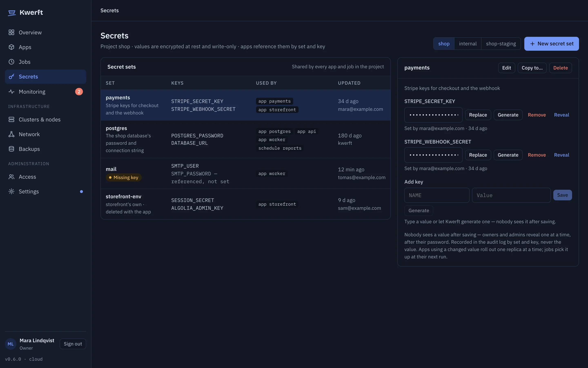Focus the NAME field under Add key

[437, 195]
